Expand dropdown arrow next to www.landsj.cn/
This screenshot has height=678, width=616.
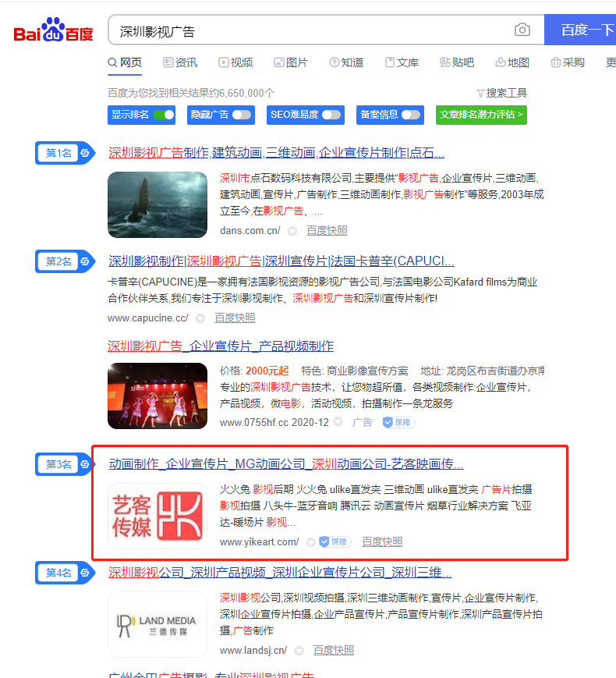[299, 651]
